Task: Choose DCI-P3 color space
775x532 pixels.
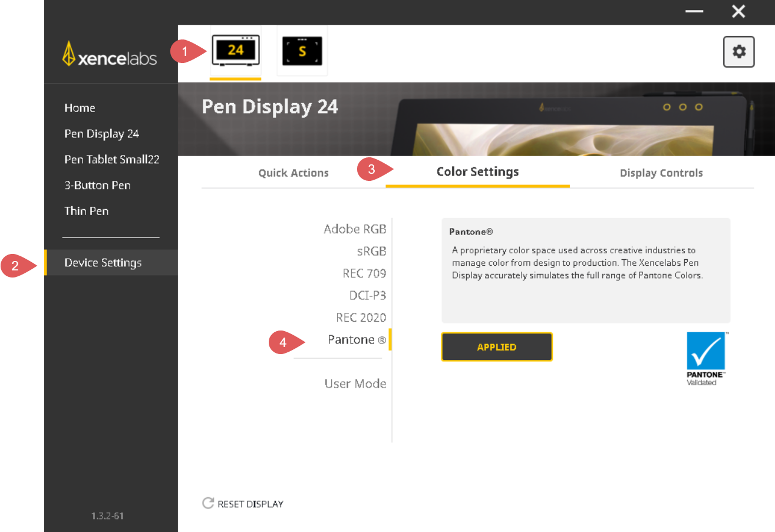Action: click(368, 295)
